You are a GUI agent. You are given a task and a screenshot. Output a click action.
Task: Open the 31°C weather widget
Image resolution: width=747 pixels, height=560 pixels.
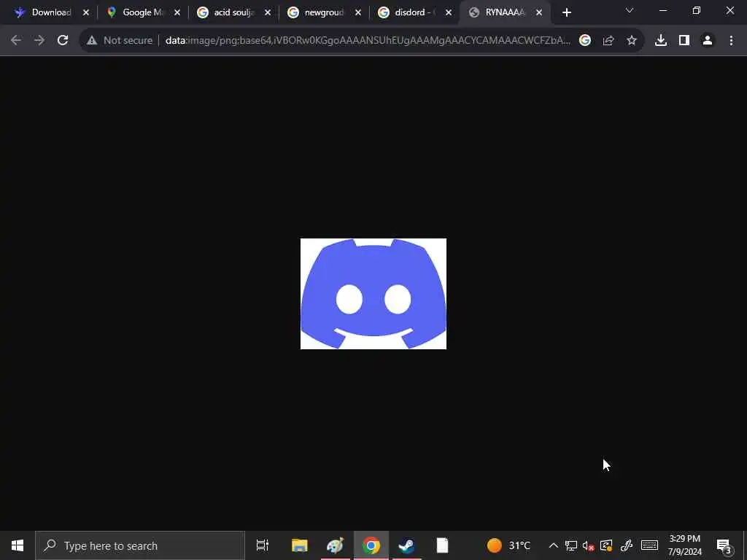pos(508,545)
